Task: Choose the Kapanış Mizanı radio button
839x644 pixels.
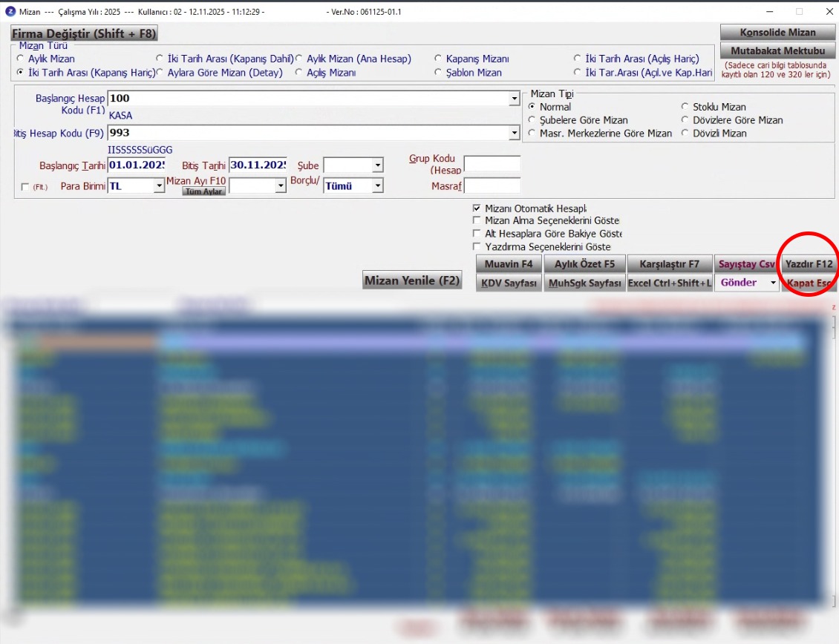Action: (438, 59)
